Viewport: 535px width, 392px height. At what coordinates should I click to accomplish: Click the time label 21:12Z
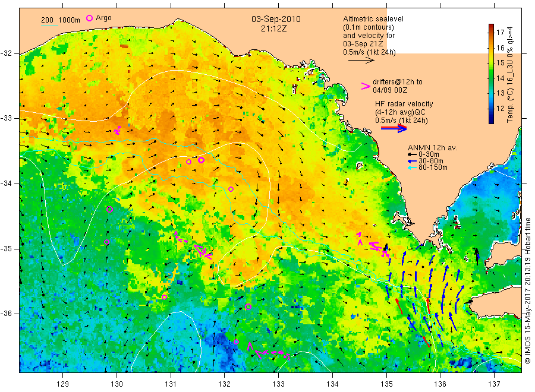[x=274, y=29]
